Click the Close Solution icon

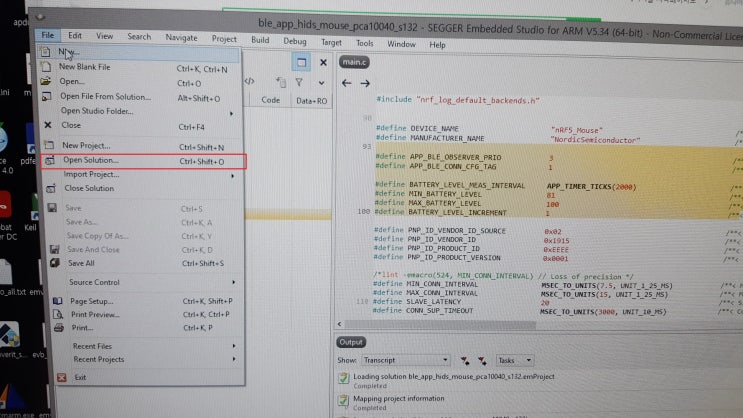tap(51, 188)
